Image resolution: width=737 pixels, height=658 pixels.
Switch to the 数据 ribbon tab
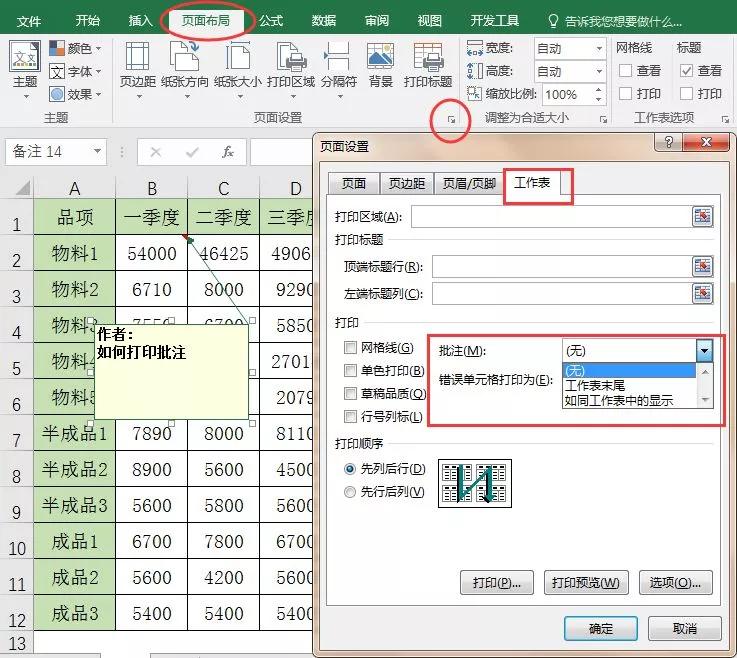(324, 21)
